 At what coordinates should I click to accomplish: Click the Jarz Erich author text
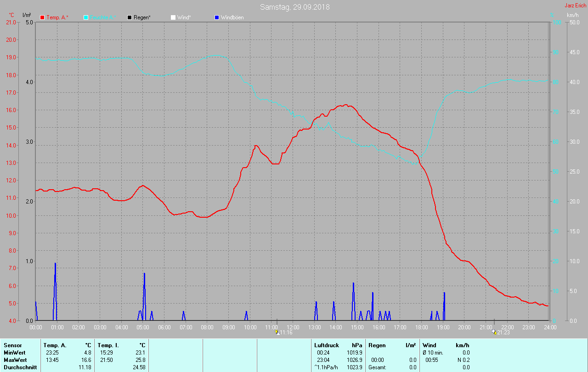pyautogui.click(x=575, y=6)
